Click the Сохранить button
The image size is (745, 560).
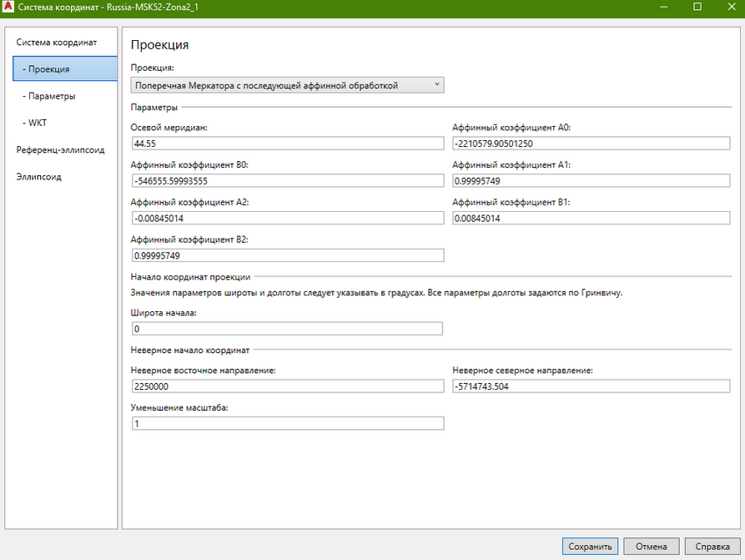[x=590, y=547]
